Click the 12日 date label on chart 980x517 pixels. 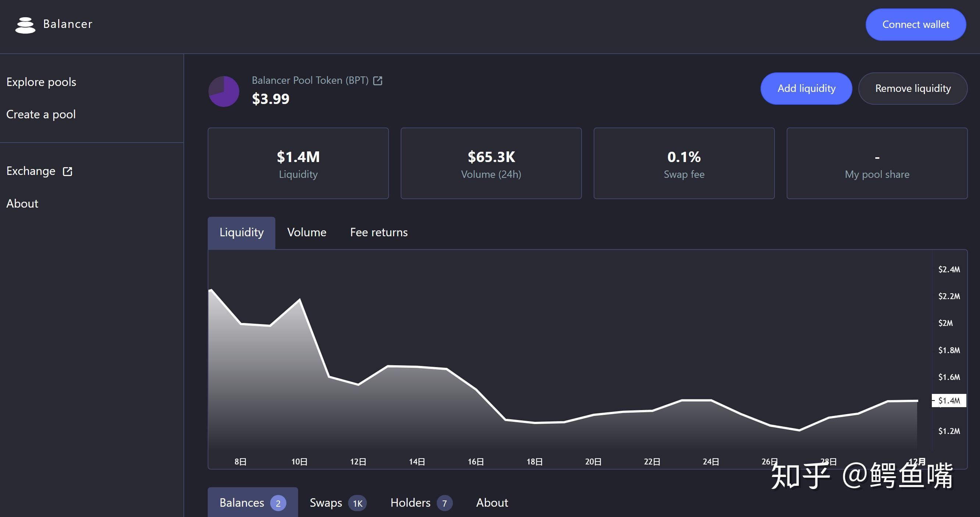pos(358,462)
